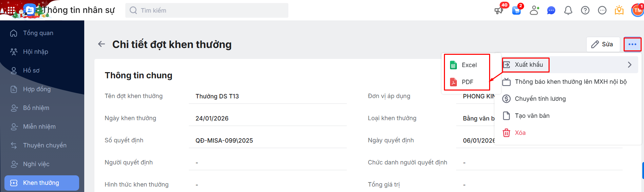Select Excel export option
This screenshot has height=192, width=644.
tap(469, 65)
